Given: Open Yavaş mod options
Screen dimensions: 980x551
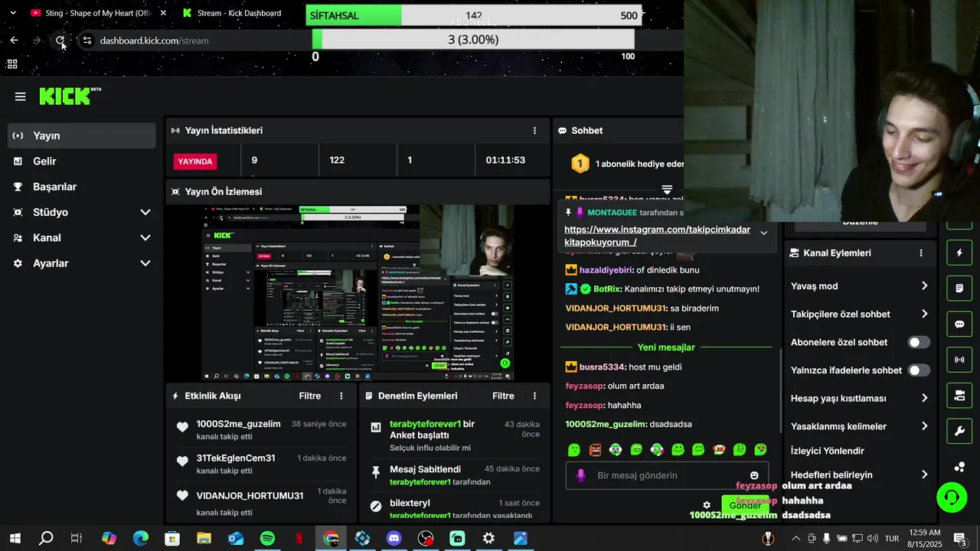Looking at the screenshot, I should click(860, 286).
